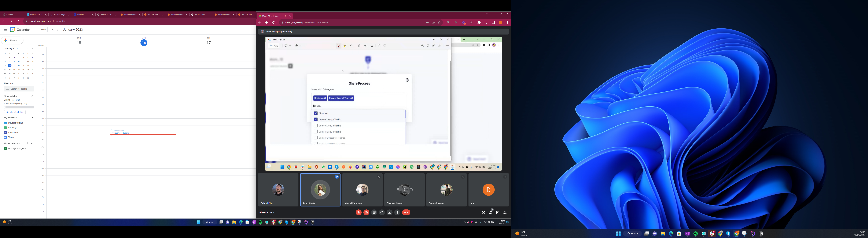
Task: Reload the Google Calendar page
Action: point(18,21)
